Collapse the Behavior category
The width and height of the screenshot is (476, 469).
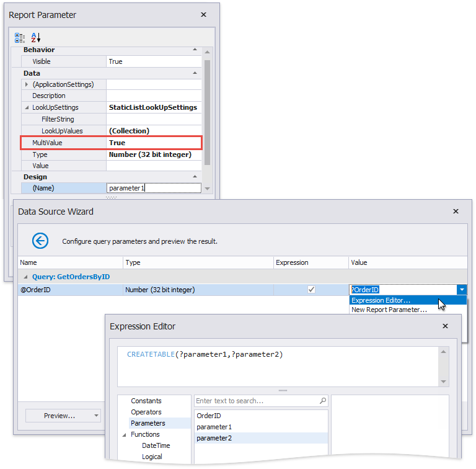[x=195, y=50]
